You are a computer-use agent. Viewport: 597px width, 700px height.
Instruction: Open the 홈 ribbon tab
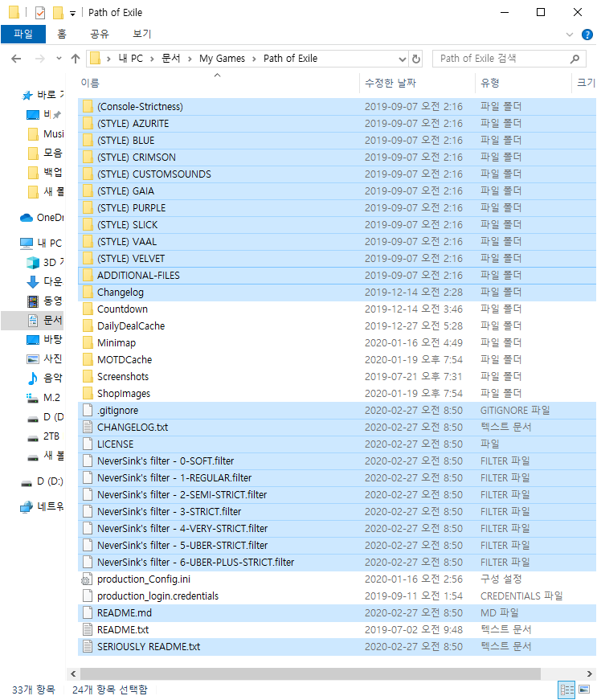coord(62,34)
